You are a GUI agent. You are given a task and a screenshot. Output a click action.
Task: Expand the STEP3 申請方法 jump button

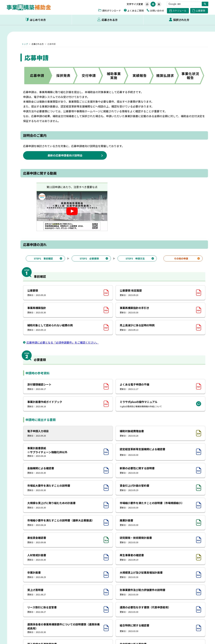tap(137, 258)
